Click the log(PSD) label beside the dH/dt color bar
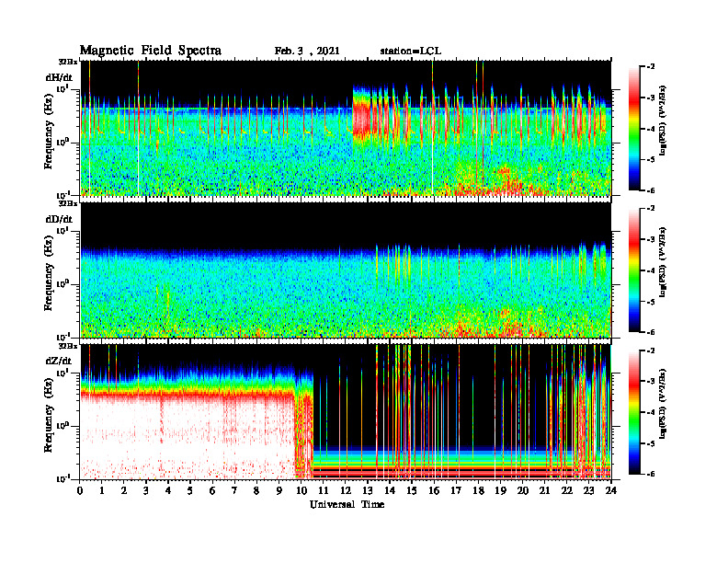The width and height of the screenshot is (728, 563). coord(663,121)
